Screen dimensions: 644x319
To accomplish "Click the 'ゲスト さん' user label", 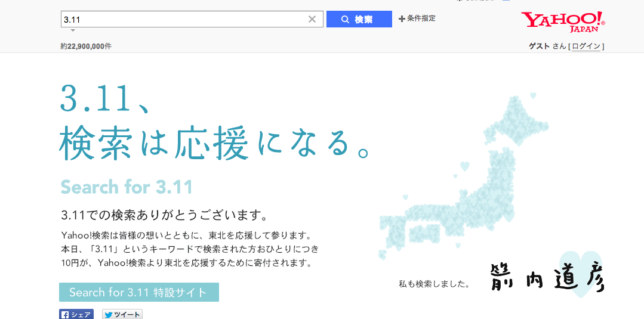I will pos(547,47).
